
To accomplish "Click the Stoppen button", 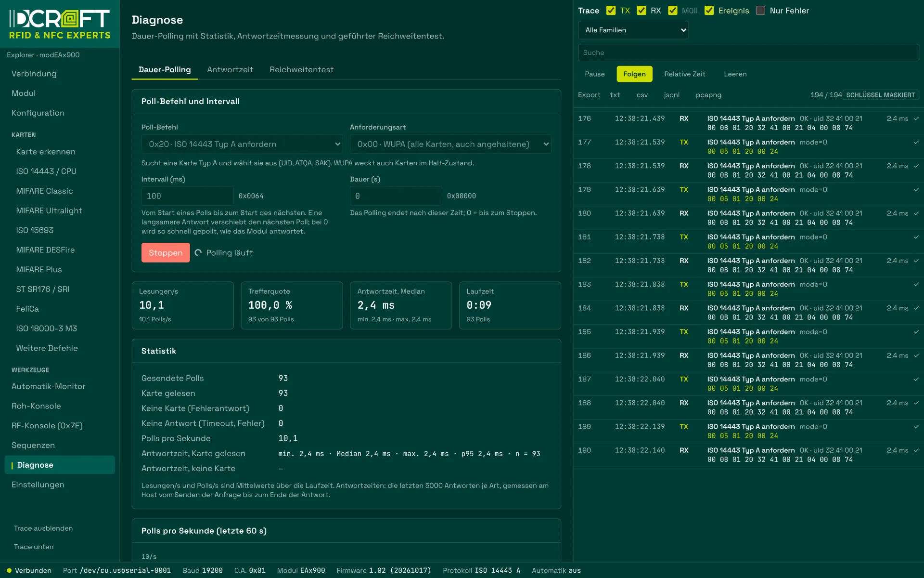I will 166,253.
